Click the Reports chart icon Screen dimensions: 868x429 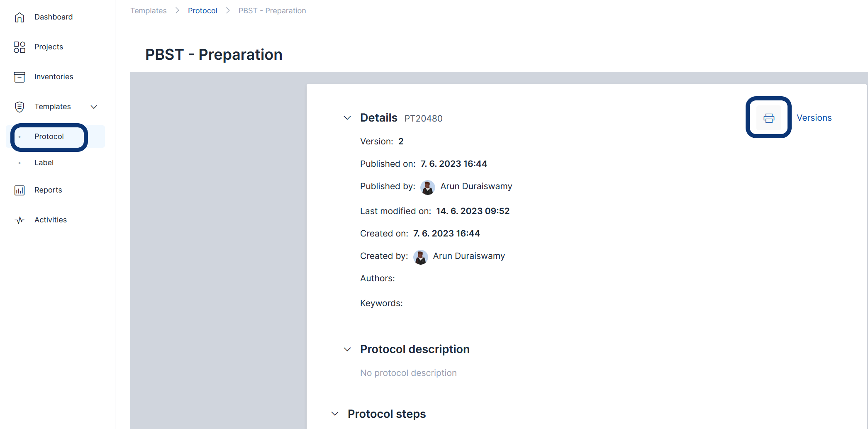[20, 190]
